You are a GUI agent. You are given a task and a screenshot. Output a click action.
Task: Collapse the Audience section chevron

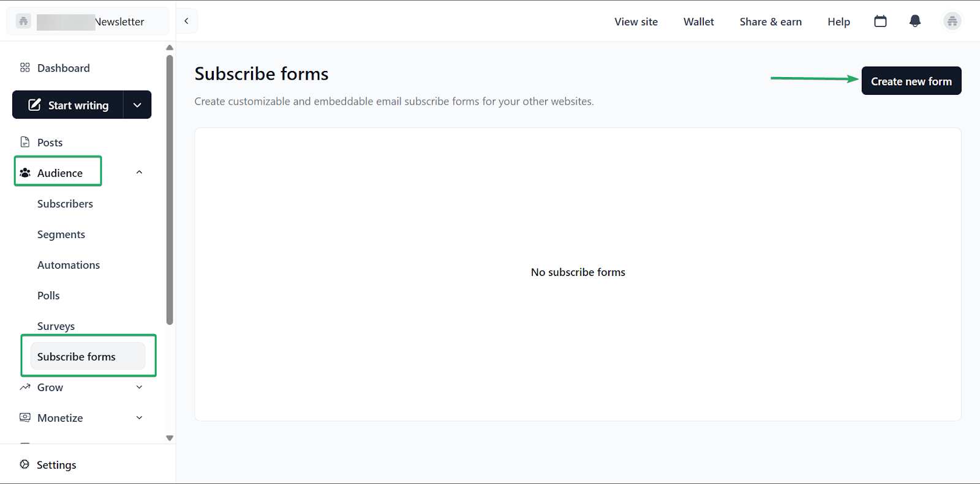click(139, 172)
